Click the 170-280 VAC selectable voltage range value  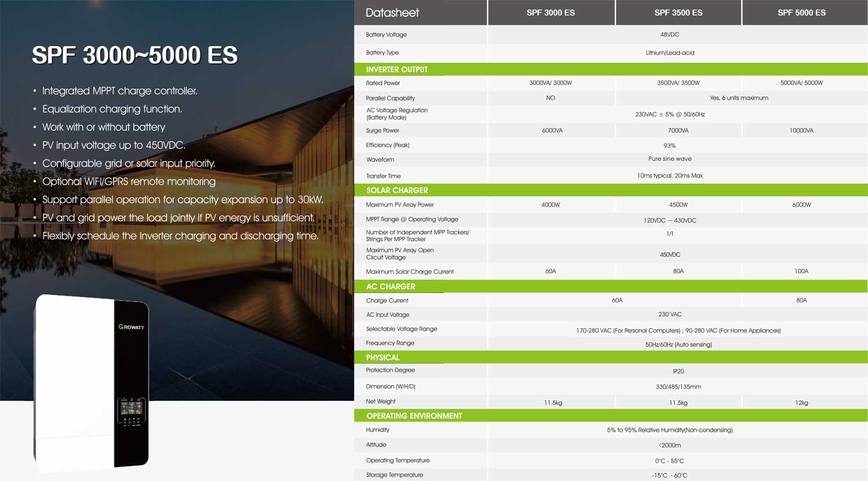678,331
